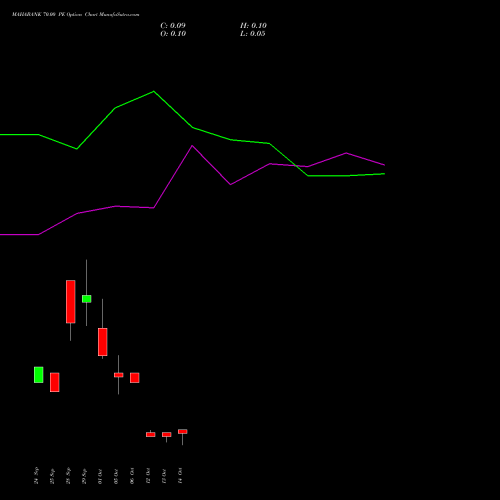Viewport: 500px width, 500px height.
Task: Click the green candle for 24 Sep
Action: pyautogui.click(x=39, y=375)
